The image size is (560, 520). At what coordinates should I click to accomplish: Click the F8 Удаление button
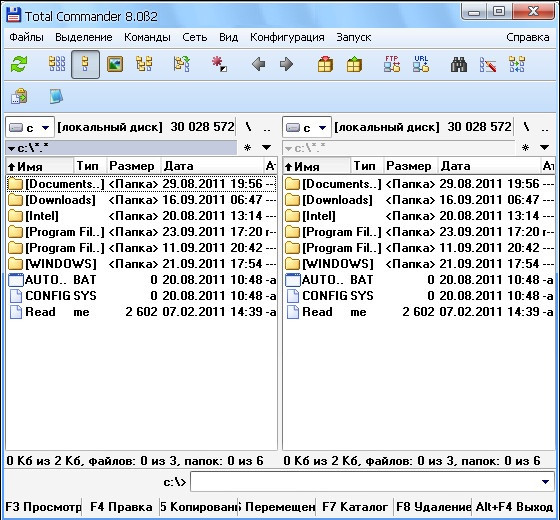pyautogui.click(x=433, y=507)
